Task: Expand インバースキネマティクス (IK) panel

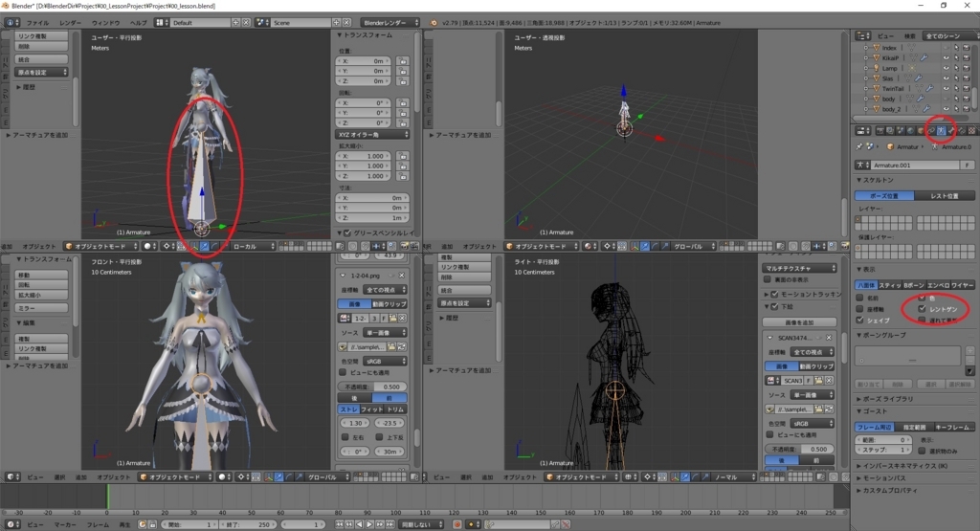Action: coord(903,465)
